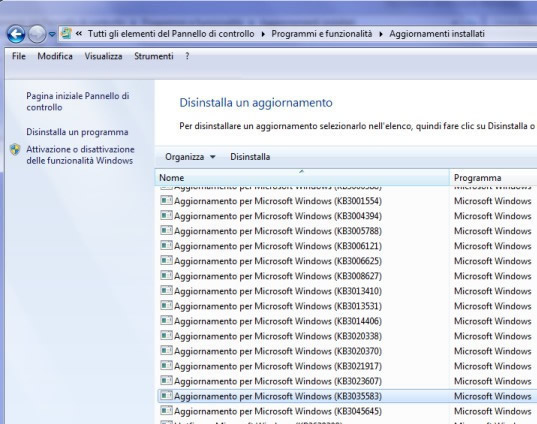Viewport: 537px width, 424px height.
Task: Click update icon for KB3008627
Action: pyautogui.click(x=166, y=275)
